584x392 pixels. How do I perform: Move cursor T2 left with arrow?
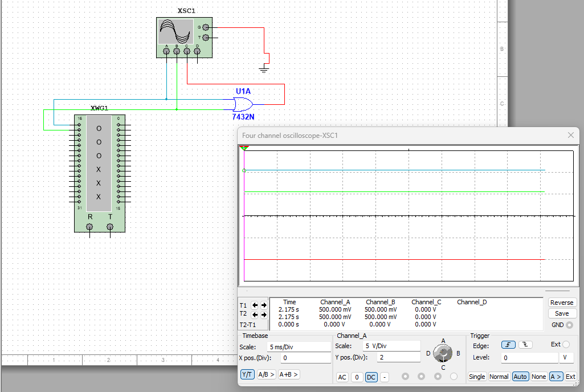coord(255,315)
